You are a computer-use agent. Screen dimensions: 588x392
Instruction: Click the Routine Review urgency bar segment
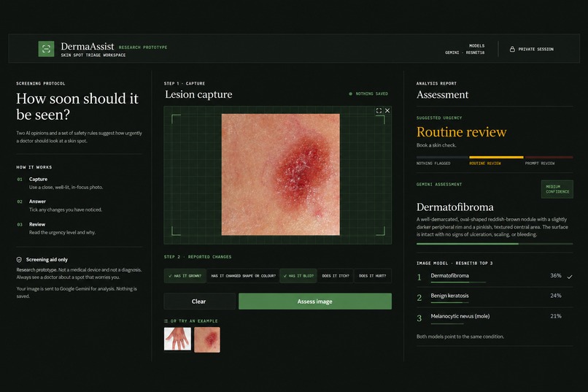(496, 157)
